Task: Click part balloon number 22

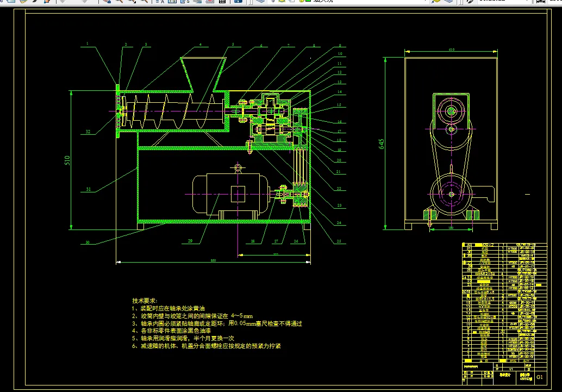Action: coord(339,189)
